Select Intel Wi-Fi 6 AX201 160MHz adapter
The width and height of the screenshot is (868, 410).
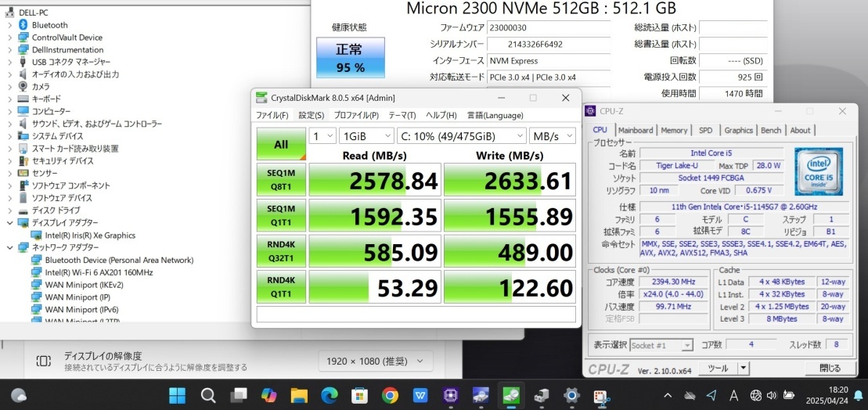tap(99, 272)
